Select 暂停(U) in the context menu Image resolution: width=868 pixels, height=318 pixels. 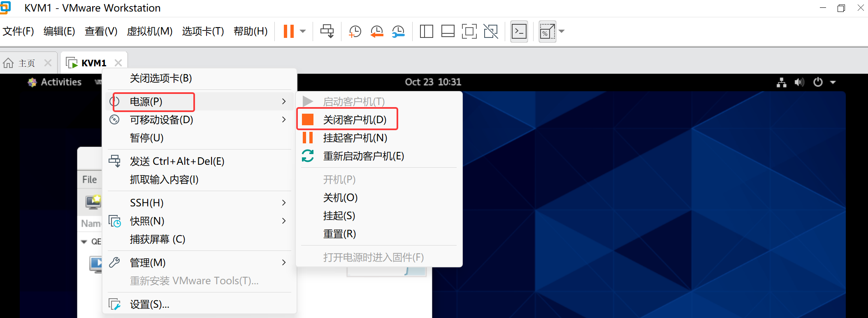(199, 138)
